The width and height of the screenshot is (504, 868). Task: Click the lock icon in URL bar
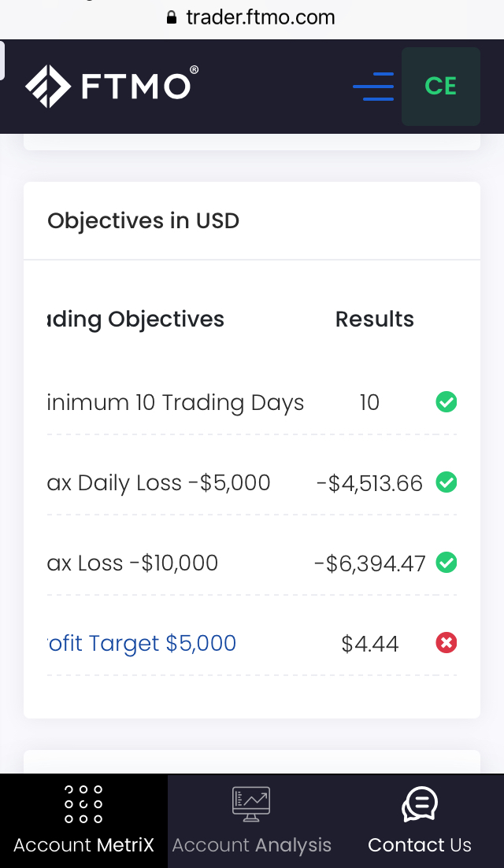click(172, 17)
